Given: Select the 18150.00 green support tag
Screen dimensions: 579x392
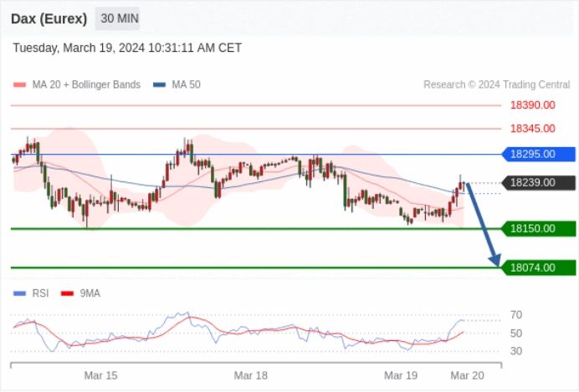Looking at the screenshot, I should 539,229.
